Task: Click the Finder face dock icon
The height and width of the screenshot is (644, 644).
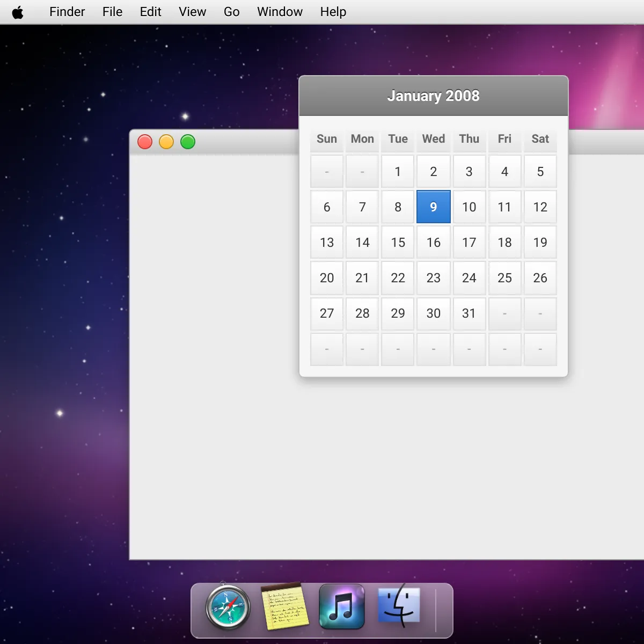Action: point(399,607)
